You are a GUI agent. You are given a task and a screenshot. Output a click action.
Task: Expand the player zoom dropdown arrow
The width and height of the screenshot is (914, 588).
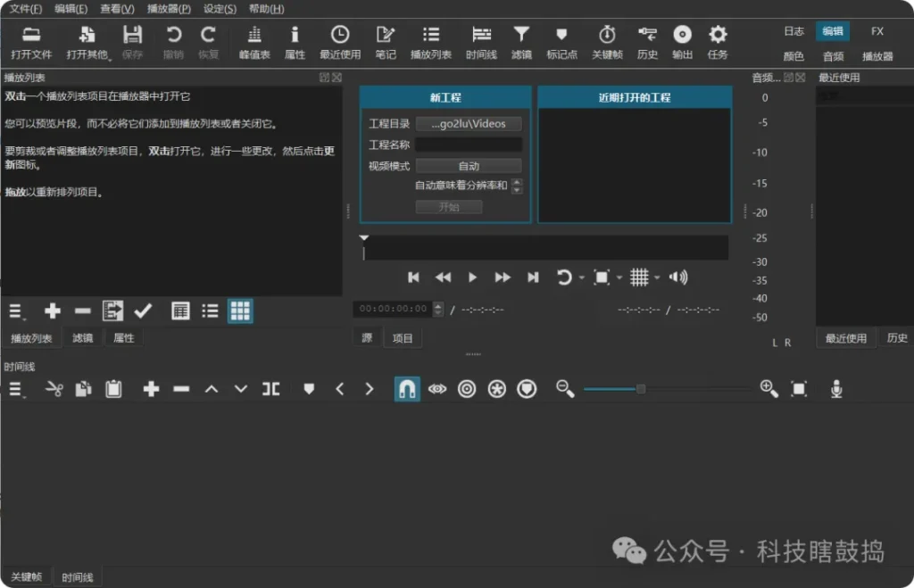pos(619,278)
